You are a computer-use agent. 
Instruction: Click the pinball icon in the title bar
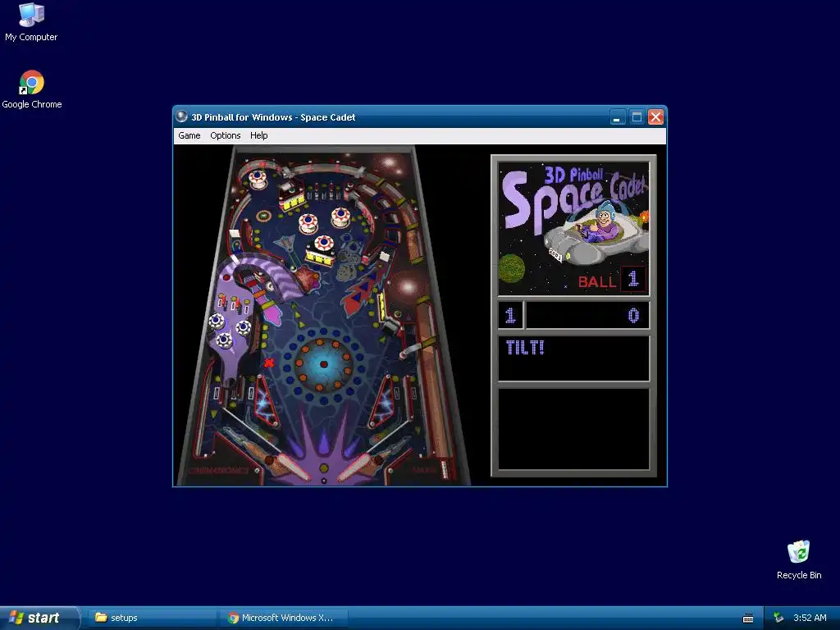(x=181, y=116)
